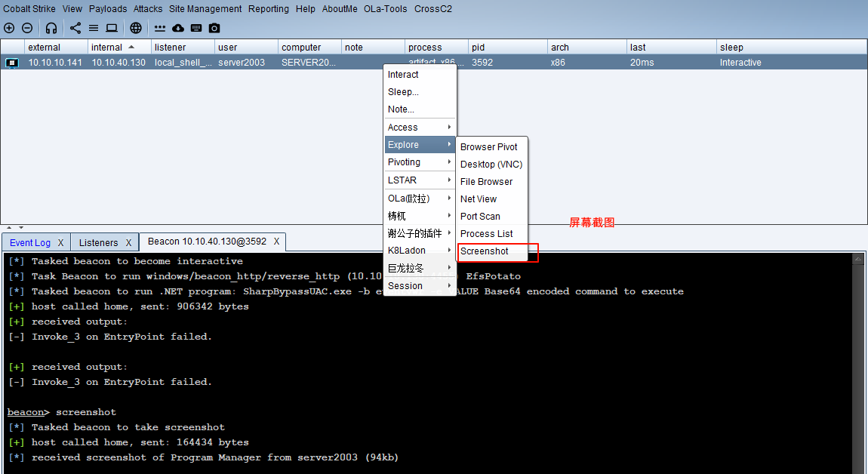Image resolution: width=868 pixels, height=474 pixels.
Task: Sort sessions by the listener column
Action: (183, 47)
